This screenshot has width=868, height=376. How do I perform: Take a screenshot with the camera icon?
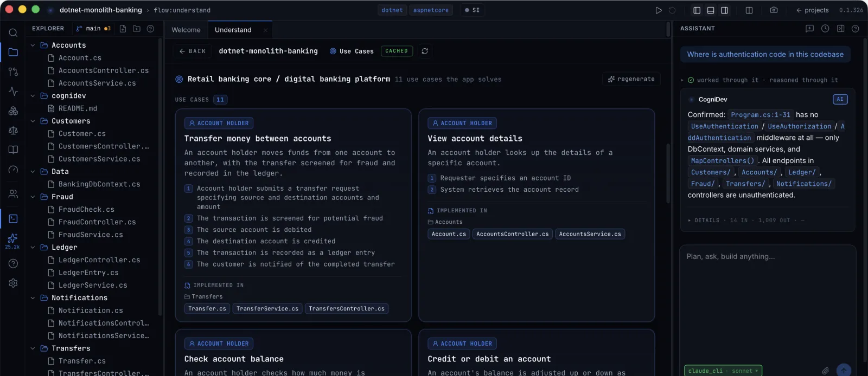pyautogui.click(x=774, y=10)
